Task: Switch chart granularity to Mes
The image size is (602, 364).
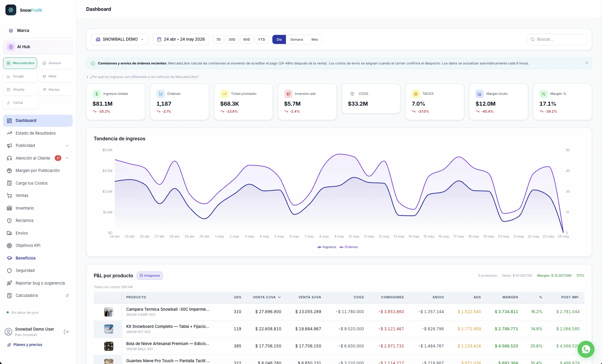Action: point(315,39)
